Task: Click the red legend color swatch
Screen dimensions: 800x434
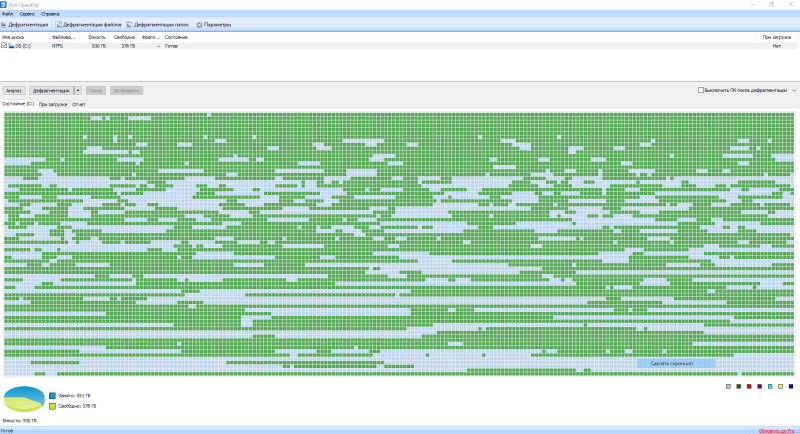Action: pos(749,387)
